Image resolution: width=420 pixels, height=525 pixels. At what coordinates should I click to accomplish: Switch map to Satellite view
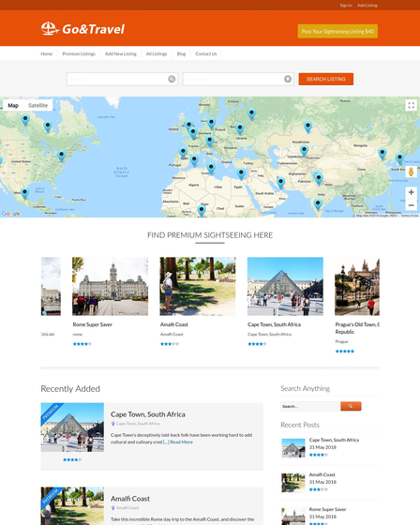pos(37,105)
